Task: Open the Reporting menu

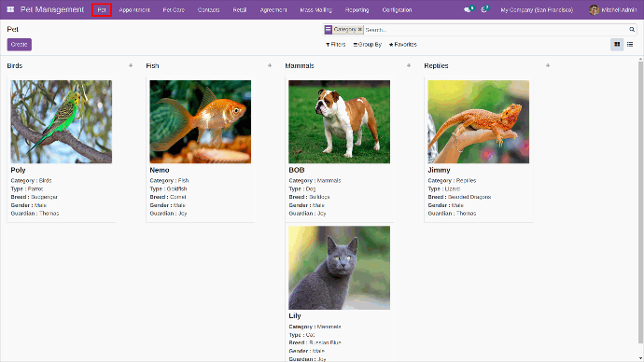Action: [357, 10]
